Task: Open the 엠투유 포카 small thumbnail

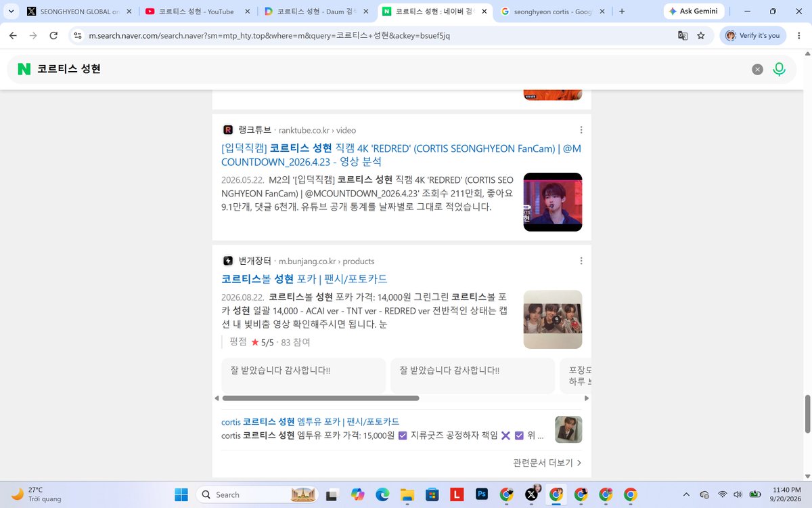Action: pyautogui.click(x=568, y=429)
